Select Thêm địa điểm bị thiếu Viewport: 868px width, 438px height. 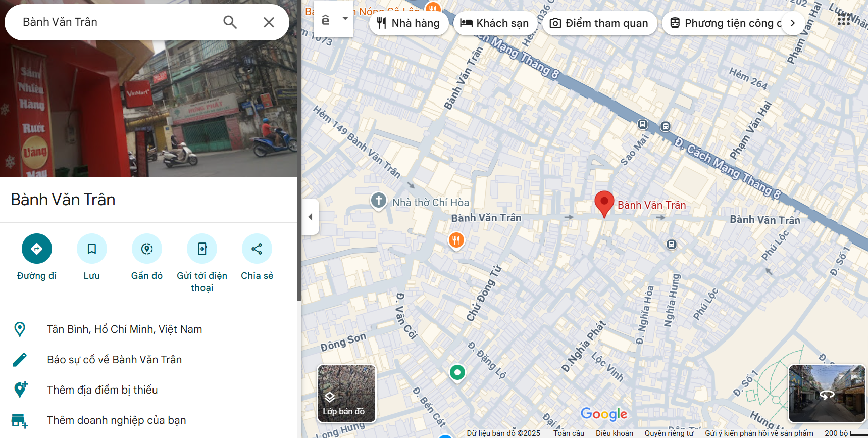(x=103, y=390)
